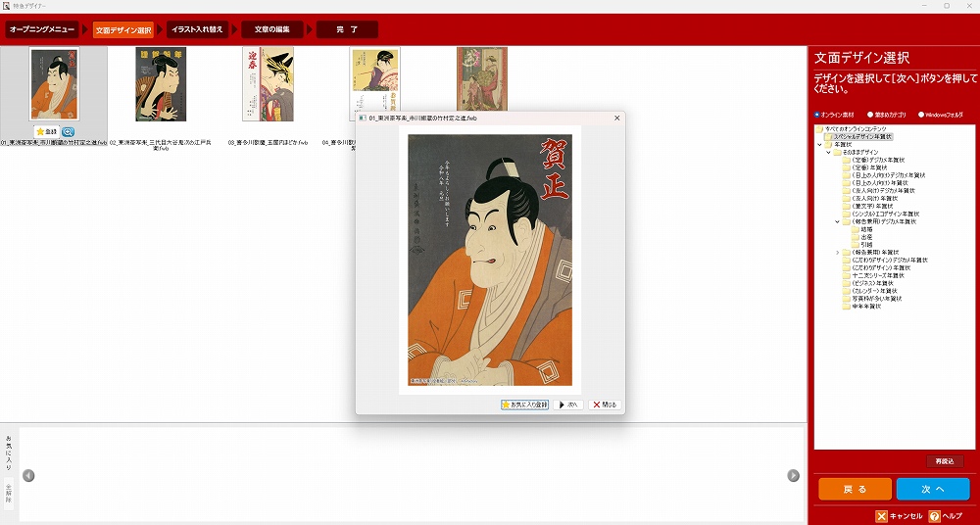Switch to イラスト入れ替え step tab
This screenshot has height=525, width=980.
197,29
